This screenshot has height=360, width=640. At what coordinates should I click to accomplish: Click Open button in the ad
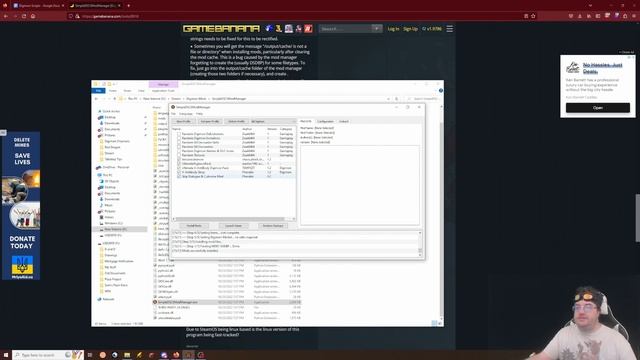point(598,108)
